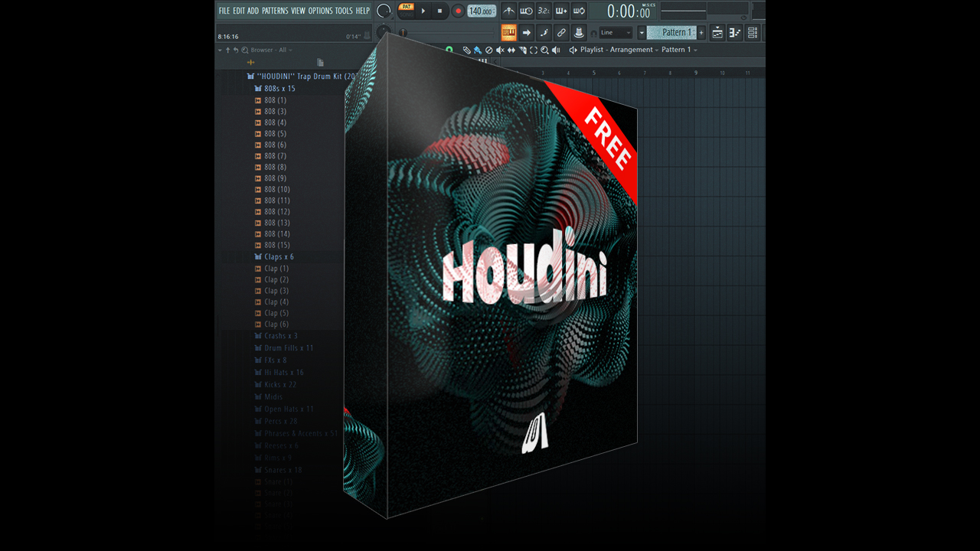
Task: Select the playlist mute tool icon
Action: coord(499,50)
